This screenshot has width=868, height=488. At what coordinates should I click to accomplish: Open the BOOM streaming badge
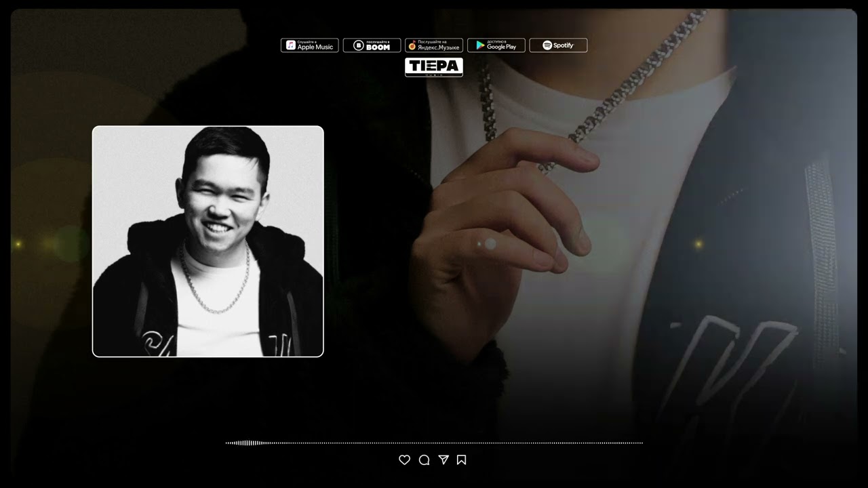click(372, 45)
